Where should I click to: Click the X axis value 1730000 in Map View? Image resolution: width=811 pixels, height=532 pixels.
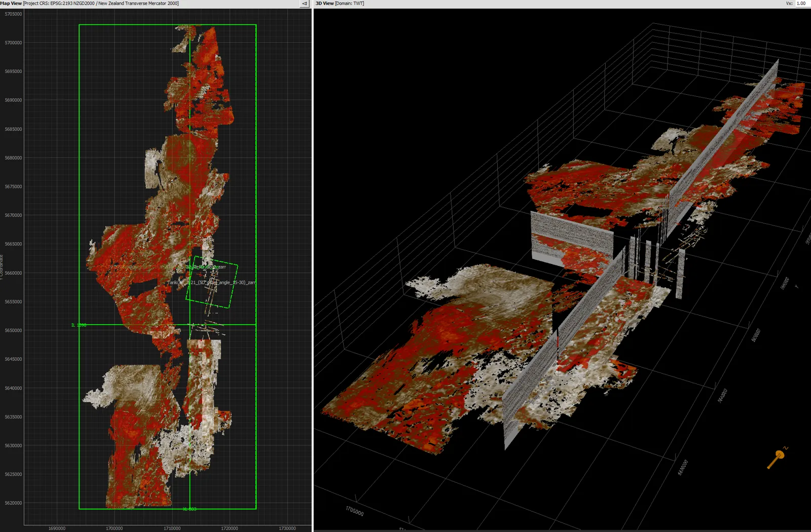[287, 528]
